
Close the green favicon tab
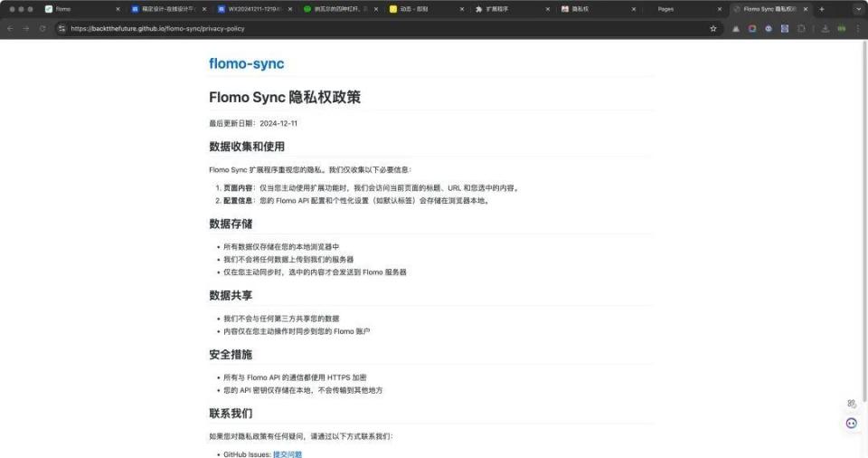376,9
